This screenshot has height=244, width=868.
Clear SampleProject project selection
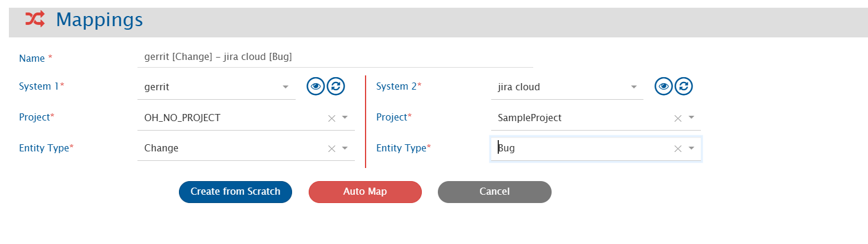(678, 118)
